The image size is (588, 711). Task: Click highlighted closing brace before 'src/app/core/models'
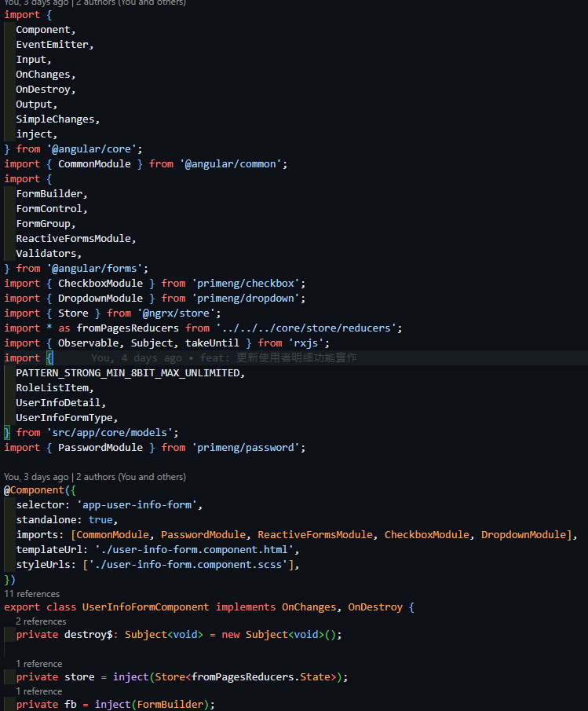7,433
